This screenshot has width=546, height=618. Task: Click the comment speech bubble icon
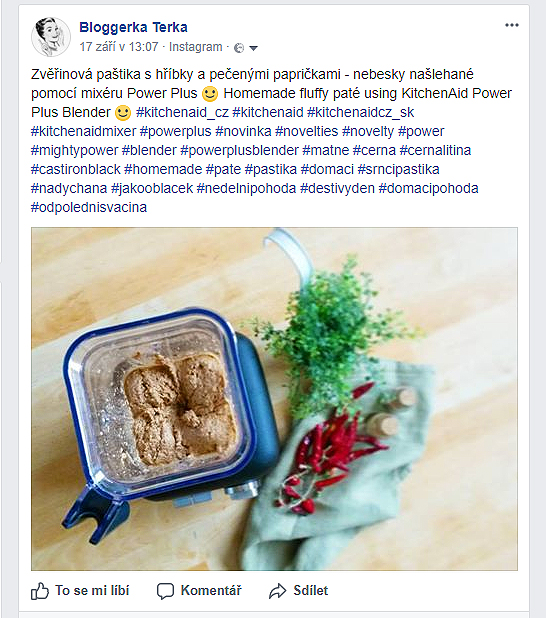coord(165,591)
